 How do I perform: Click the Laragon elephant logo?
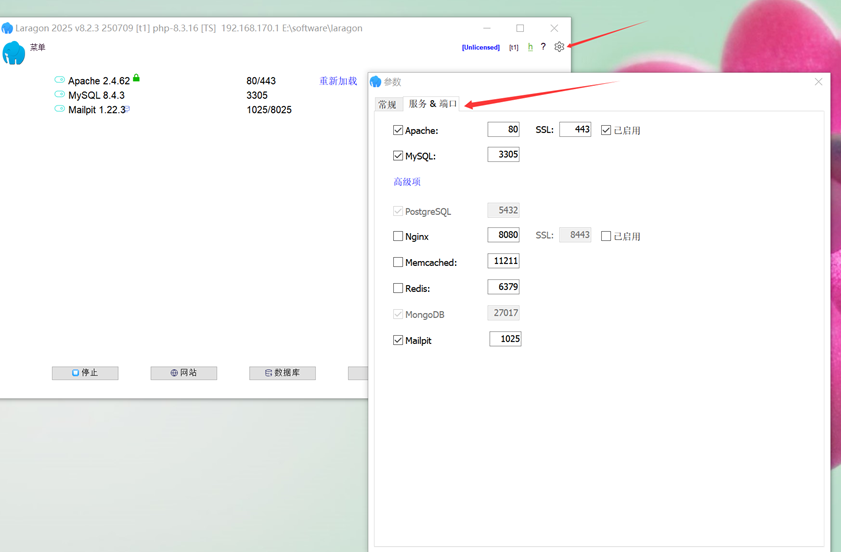[14, 53]
